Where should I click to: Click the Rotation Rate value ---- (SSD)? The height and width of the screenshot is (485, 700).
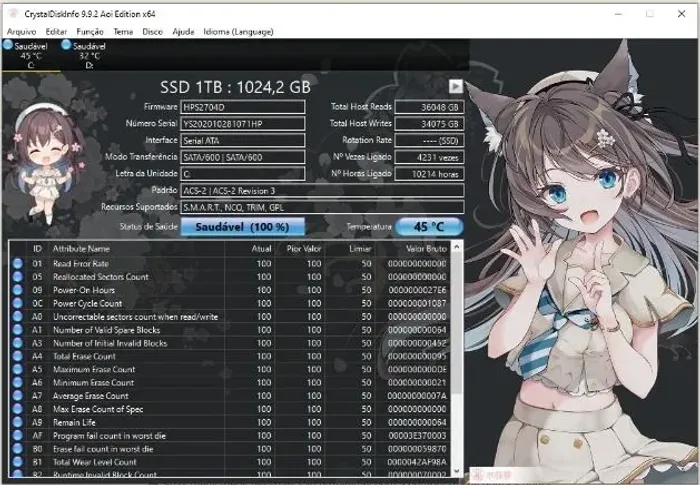[x=429, y=141]
